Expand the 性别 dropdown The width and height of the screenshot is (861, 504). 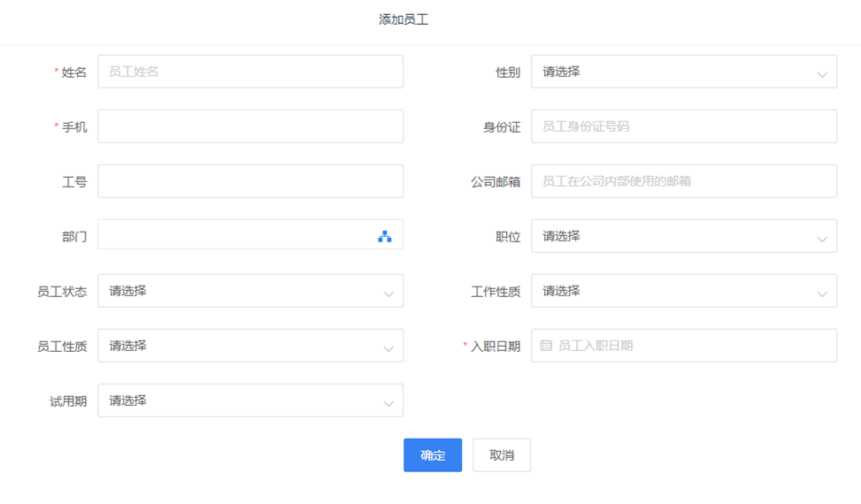(684, 72)
